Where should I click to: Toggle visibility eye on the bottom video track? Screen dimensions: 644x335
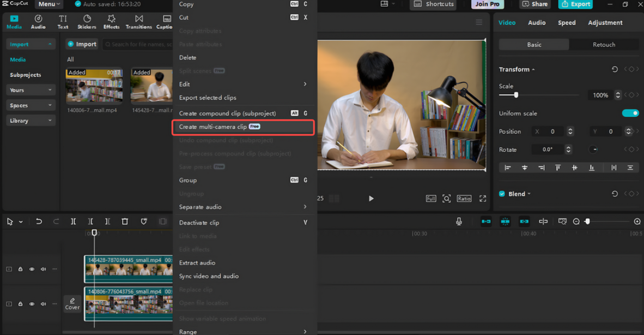coord(32,304)
